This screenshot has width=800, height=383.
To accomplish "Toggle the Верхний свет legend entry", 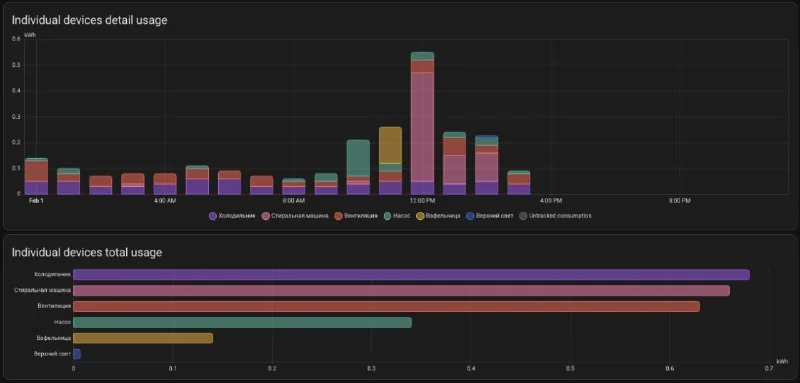I will 490,216.
